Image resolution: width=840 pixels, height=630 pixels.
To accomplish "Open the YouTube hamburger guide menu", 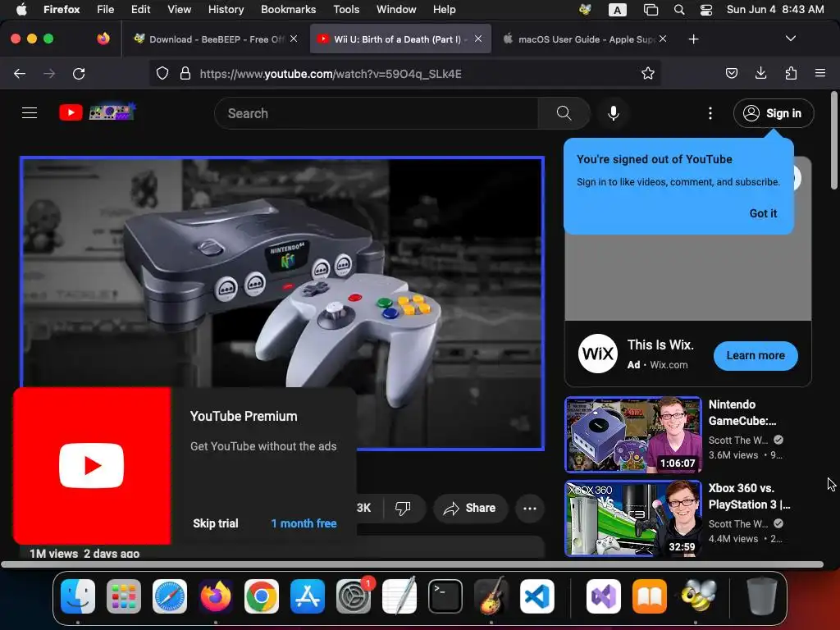I will coord(30,113).
